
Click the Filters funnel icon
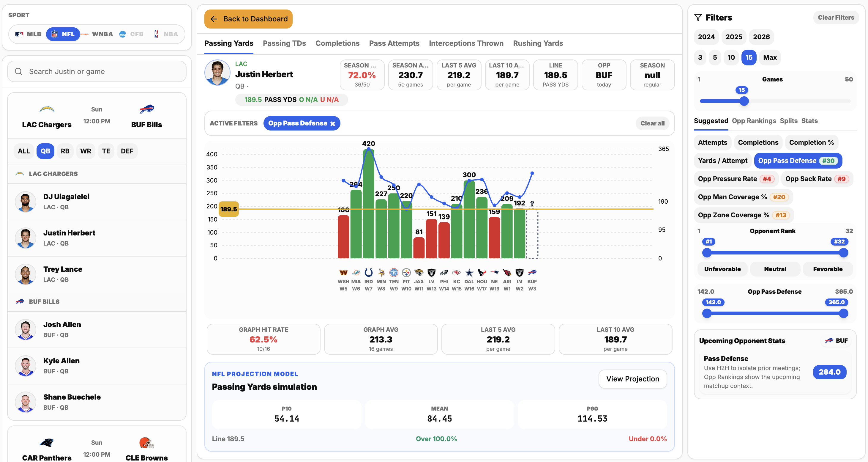click(698, 18)
